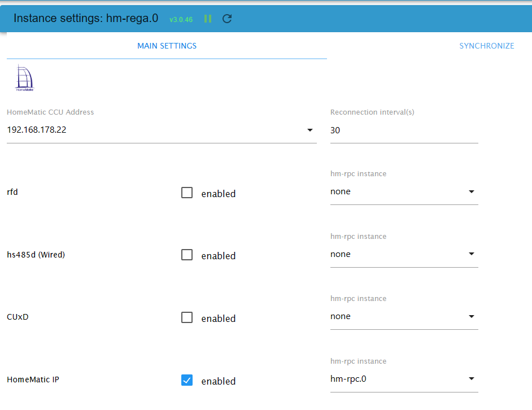
Task: Click the 'Instance settings: hm-rega.0' title
Action: (86, 18)
